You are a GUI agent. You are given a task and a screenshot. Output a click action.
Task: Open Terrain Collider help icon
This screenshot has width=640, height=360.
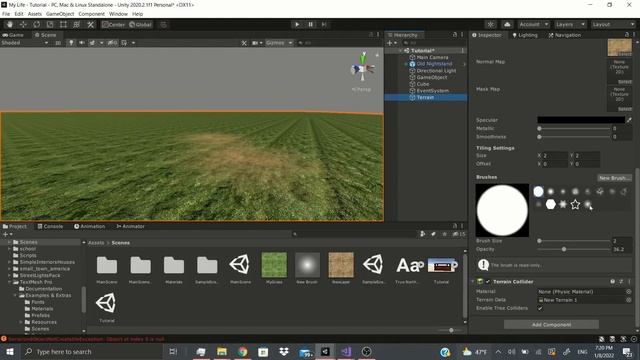(x=612, y=282)
